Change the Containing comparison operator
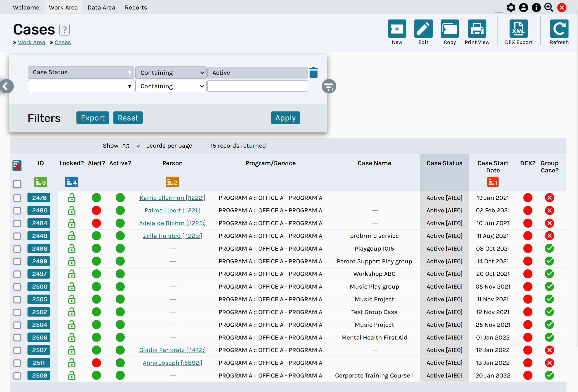The width and height of the screenshot is (578, 392). click(171, 72)
